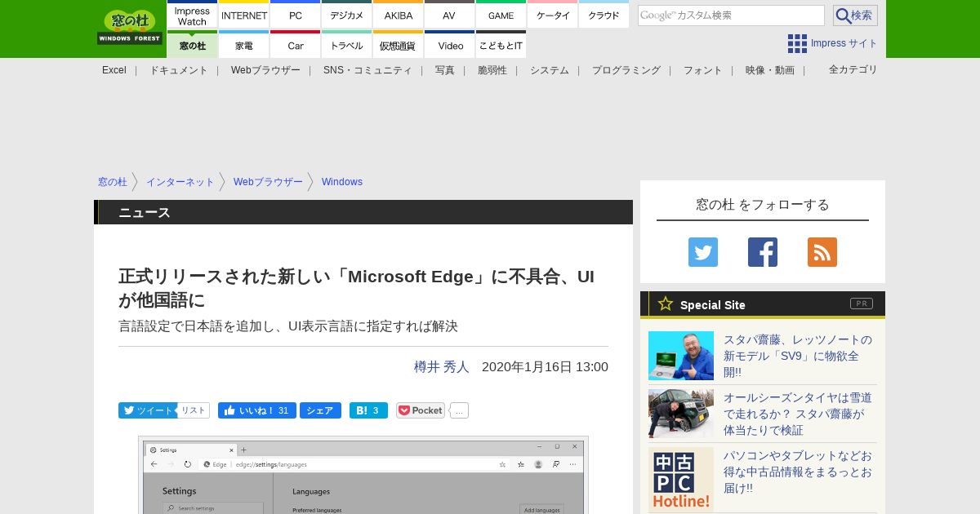Save article with Pocket button
Screen dimensions: 980x514
(421, 410)
